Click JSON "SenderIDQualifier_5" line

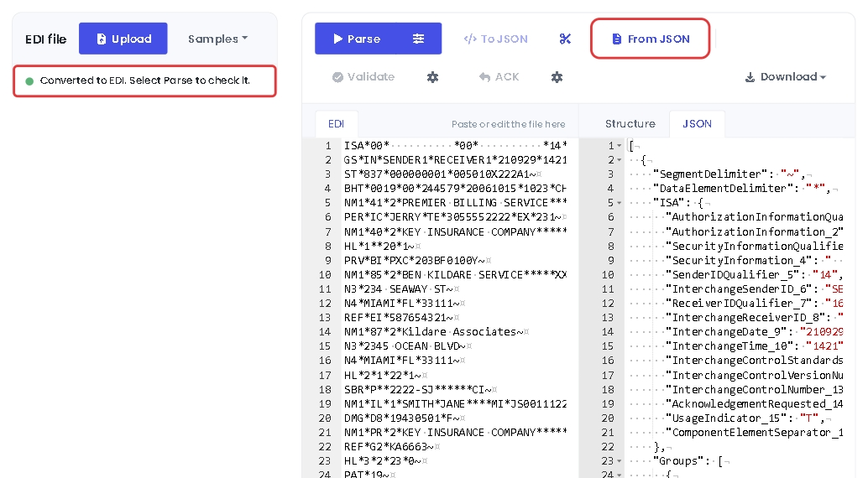click(736, 275)
